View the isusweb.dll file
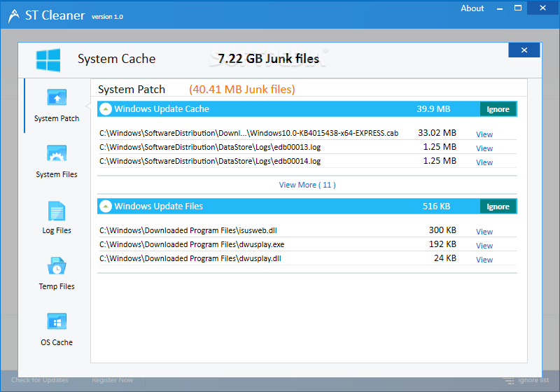 pyautogui.click(x=484, y=232)
